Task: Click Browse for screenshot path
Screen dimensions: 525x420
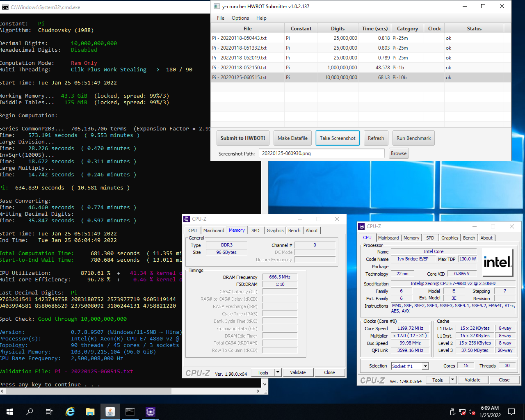Action: click(x=399, y=153)
